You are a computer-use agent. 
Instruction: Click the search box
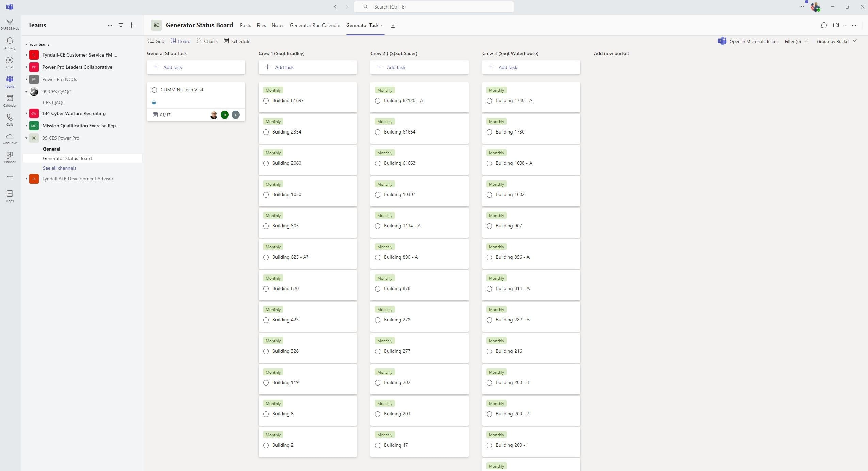(x=433, y=7)
